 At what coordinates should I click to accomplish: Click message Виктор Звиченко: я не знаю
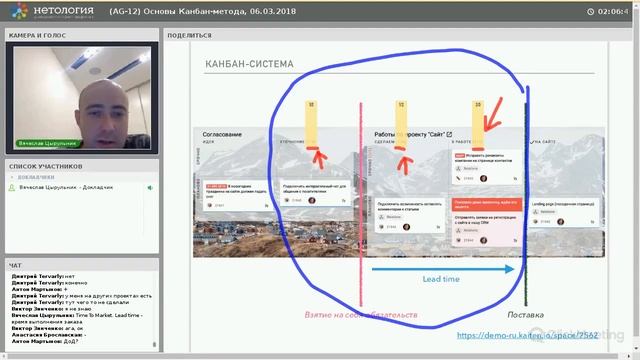click(51, 309)
